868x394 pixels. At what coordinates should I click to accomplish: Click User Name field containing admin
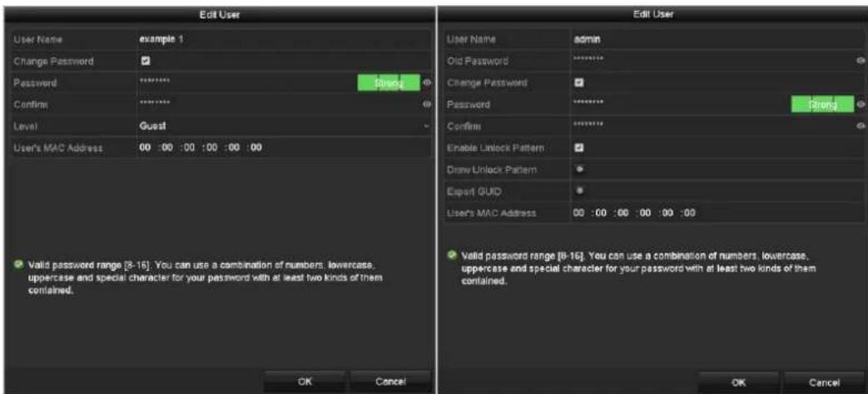717,39
